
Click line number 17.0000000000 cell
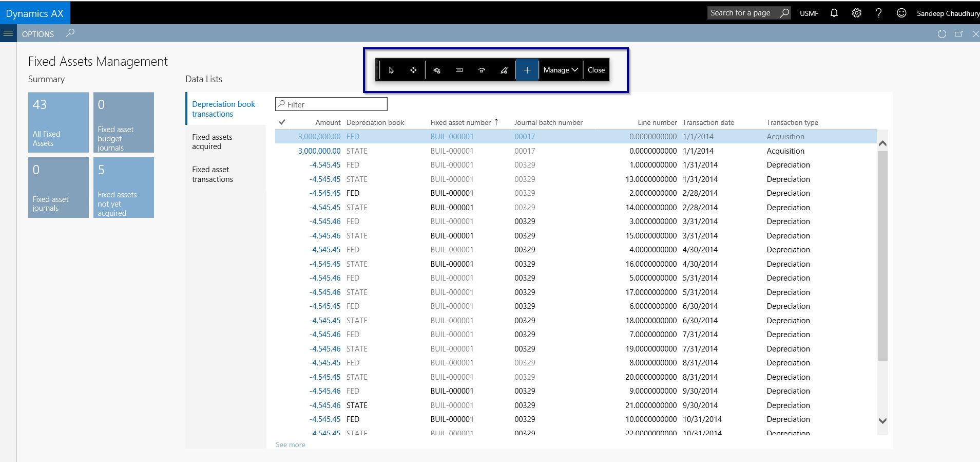[651, 292]
